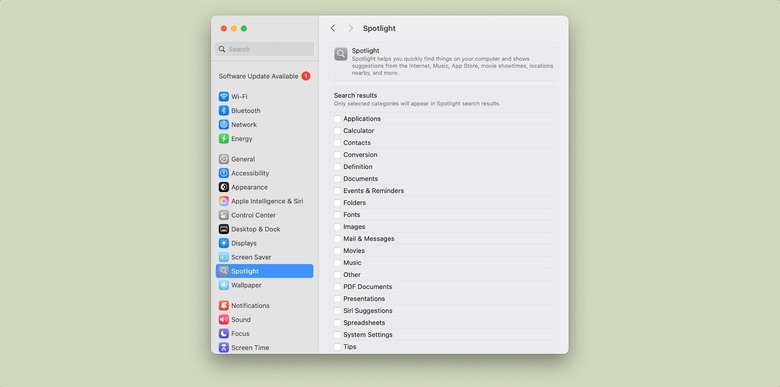Check PDF Documents category
Screen dimensions: 780x387
pyautogui.click(x=337, y=287)
